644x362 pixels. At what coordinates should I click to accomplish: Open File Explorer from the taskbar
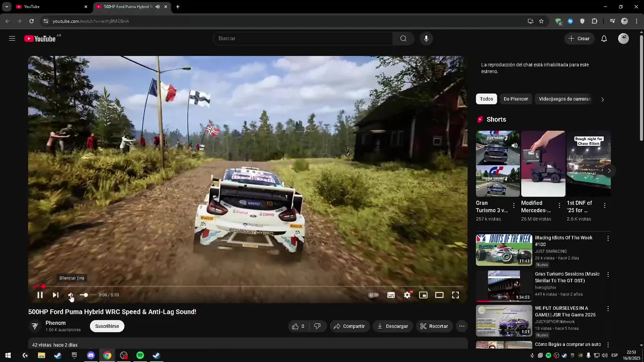click(41, 355)
